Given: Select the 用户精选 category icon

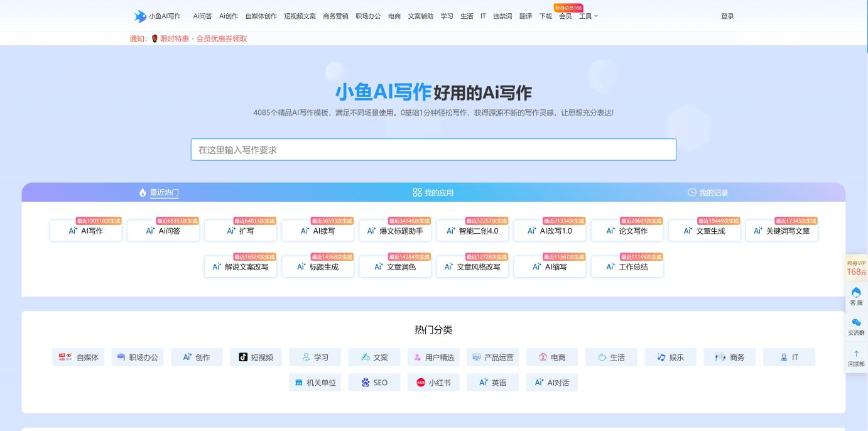Looking at the screenshot, I should [x=418, y=357].
